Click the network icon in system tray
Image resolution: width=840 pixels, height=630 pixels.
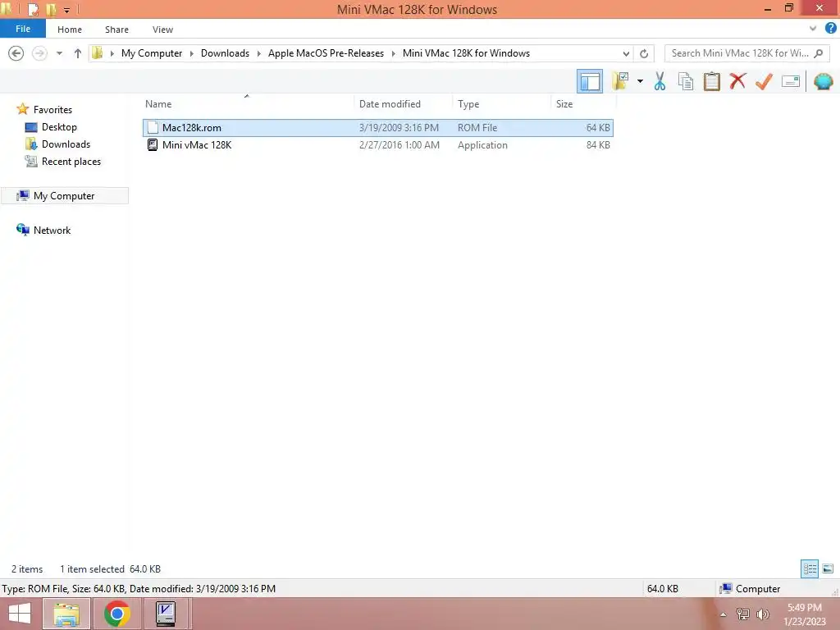[x=742, y=614]
